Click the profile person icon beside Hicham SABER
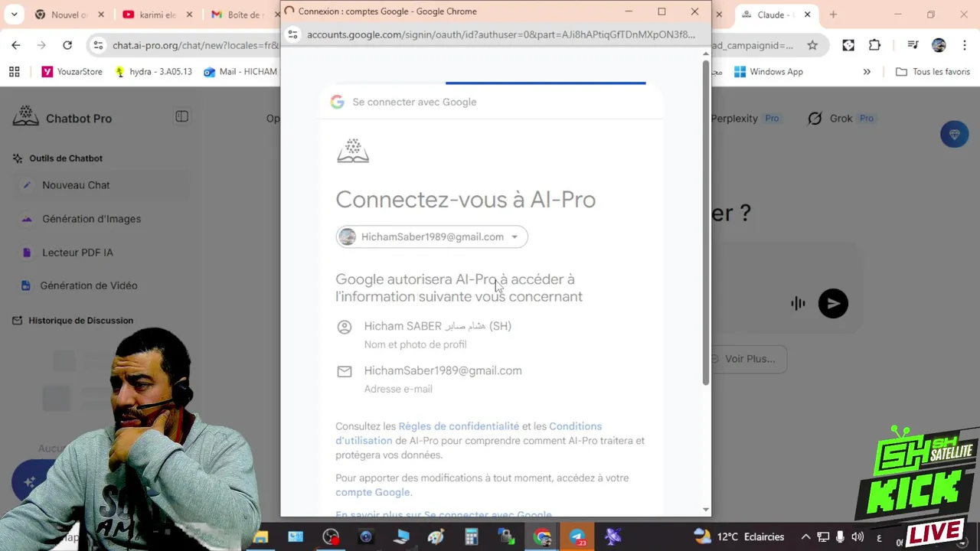 tap(345, 327)
